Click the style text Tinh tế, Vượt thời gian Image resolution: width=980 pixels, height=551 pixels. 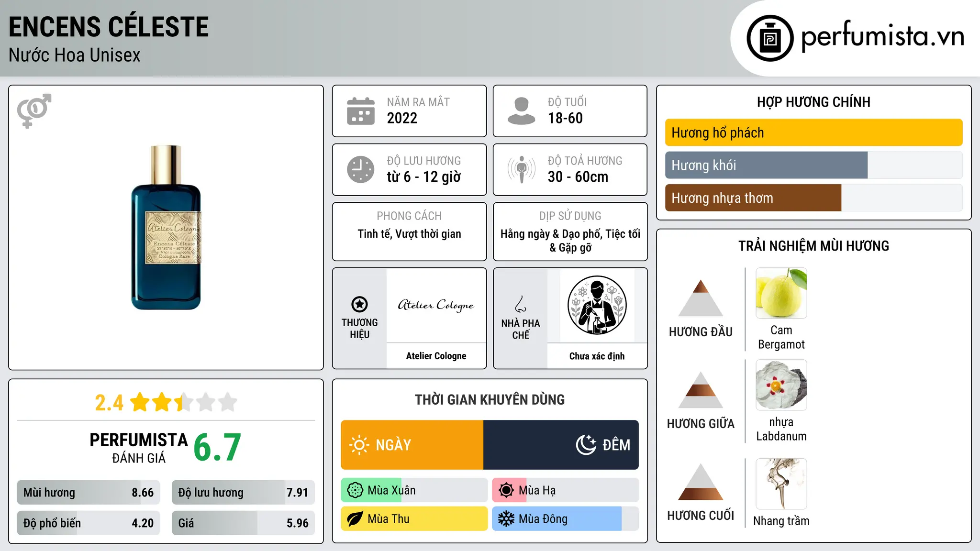(x=409, y=234)
